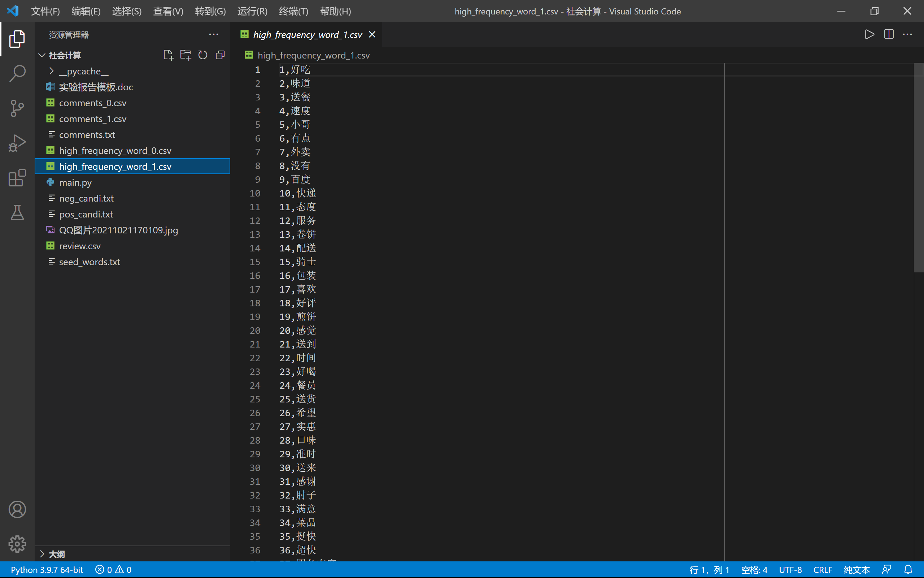Click text '27,实惠' in editor
Screen dimensions: 924x578
(x=297, y=427)
